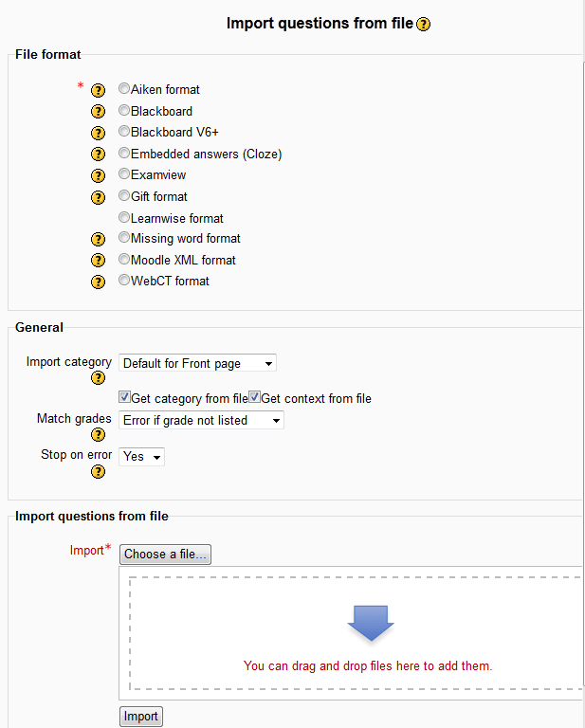Show help for Import category
The image size is (585, 728).
point(98,378)
